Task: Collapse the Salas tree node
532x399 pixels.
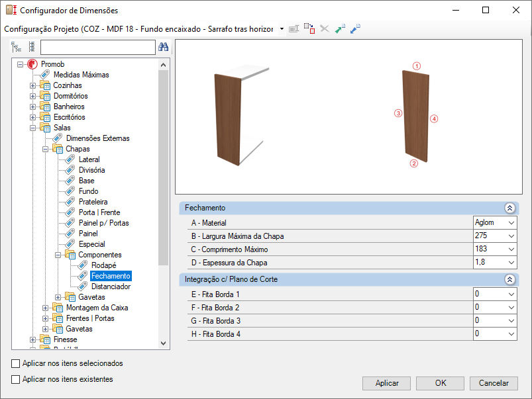Action: 32,128
